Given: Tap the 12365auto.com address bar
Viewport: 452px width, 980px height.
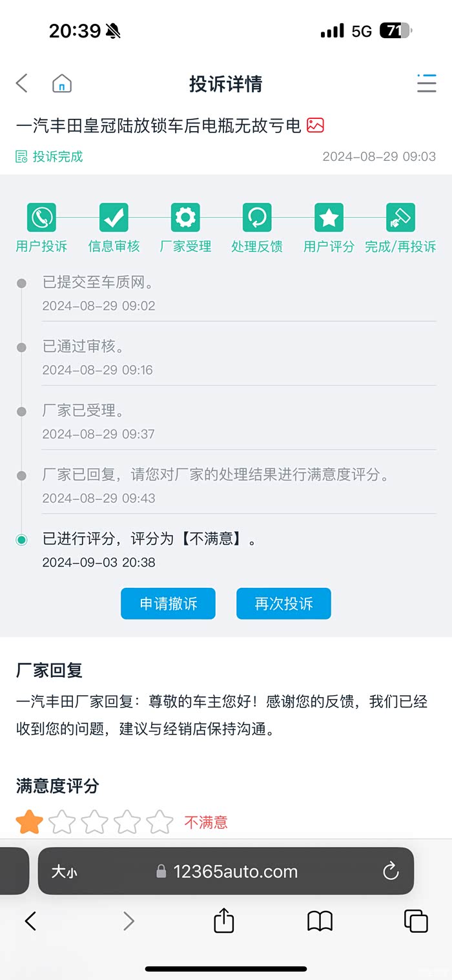Looking at the screenshot, I should click(x=235, y=871).
